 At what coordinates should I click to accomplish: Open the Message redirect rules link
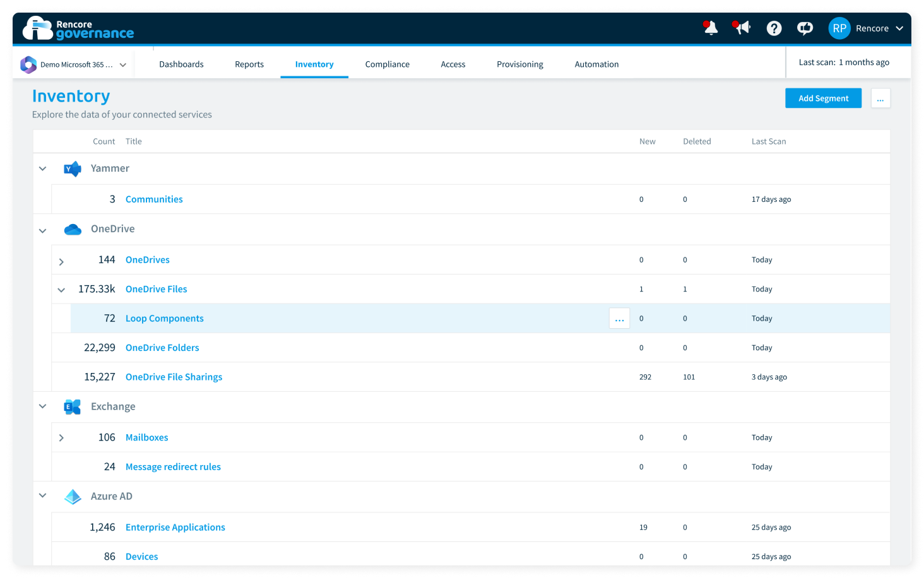[173, 467]
